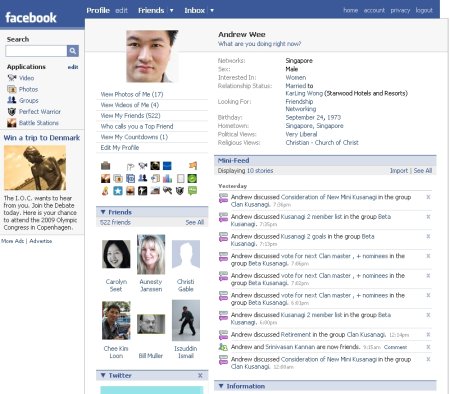Close the Twitter box with X
Viewport: 450px width, 394px height.
tap(200, 376)
